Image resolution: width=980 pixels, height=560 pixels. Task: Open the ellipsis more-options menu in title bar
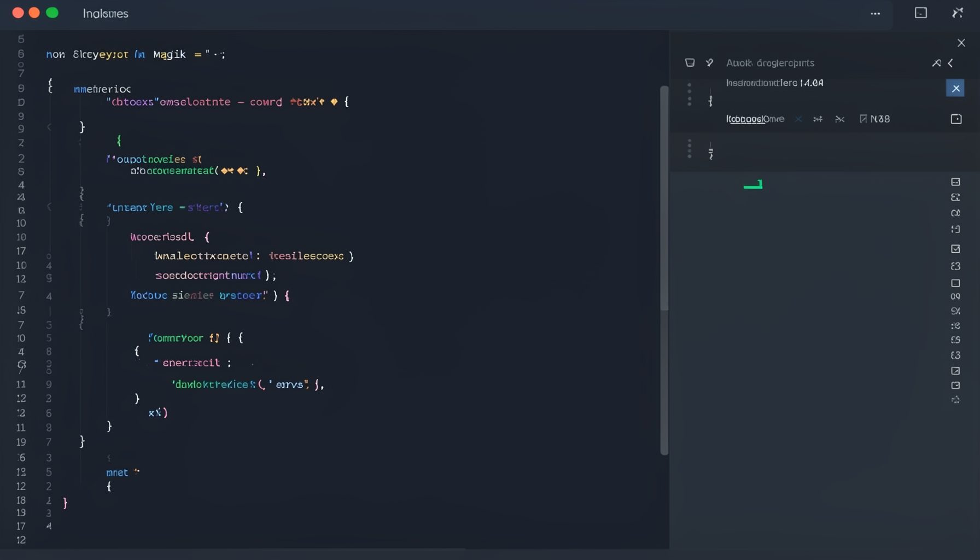[x=876, y=14]
